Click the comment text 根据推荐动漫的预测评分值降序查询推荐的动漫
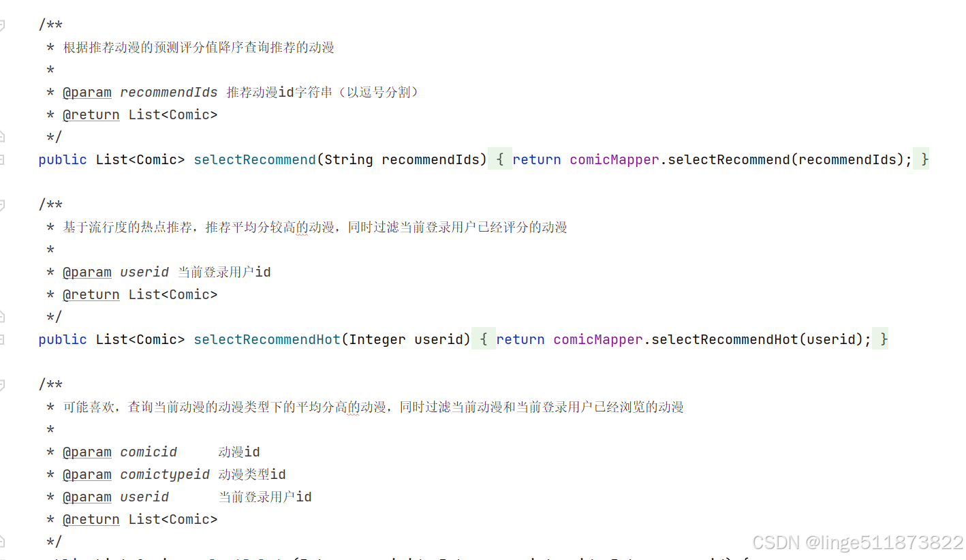This screenshot has height=560, width=966. click(x=199, y=48)
